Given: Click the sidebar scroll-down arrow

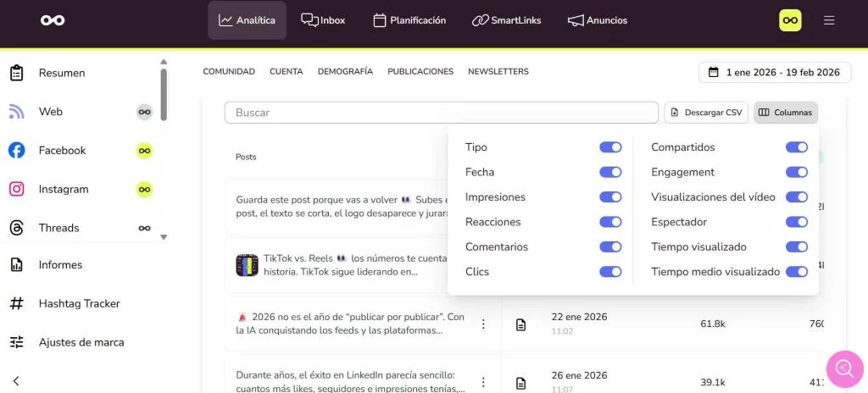Looking at the screenshot, I should pos(164,237).
